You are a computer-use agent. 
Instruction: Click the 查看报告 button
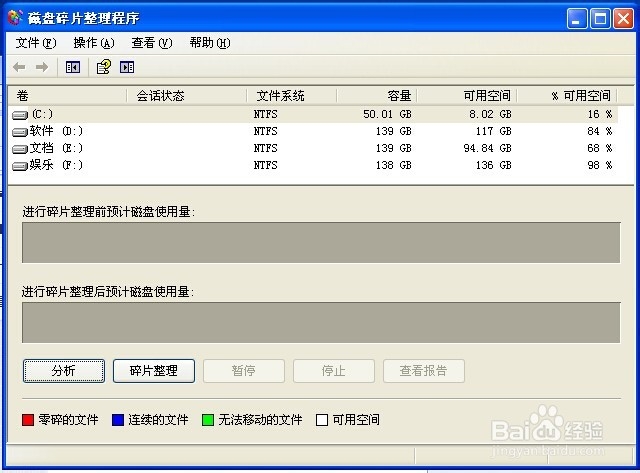pos(424,371)
